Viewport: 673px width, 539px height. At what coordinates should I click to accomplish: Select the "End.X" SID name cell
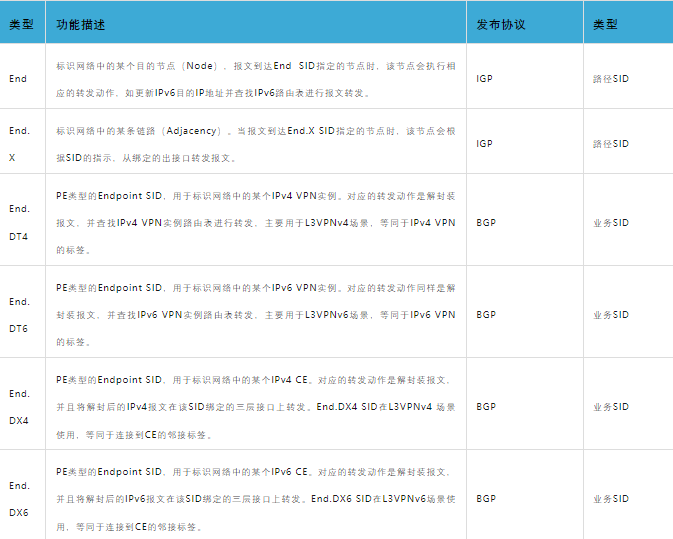[x=20, y=144]
